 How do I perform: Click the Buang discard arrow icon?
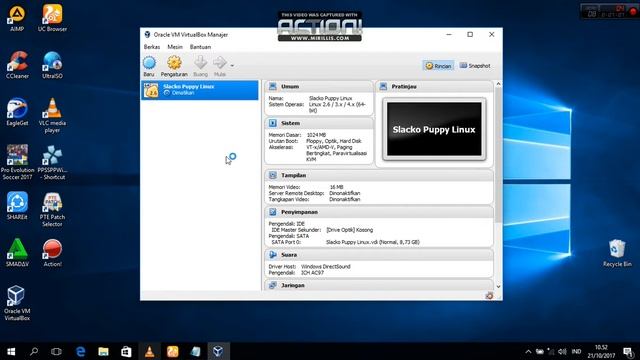pos(200,62)
